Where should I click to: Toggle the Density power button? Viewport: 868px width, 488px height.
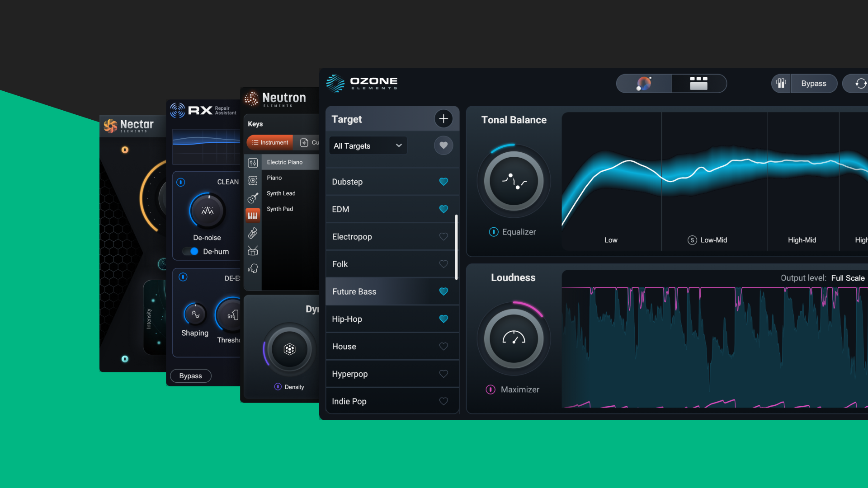click(278, 387)
